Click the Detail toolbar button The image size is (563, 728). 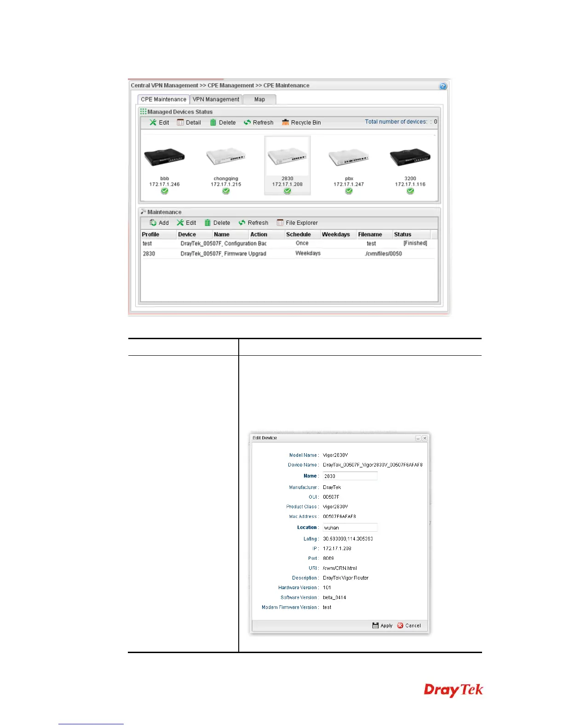tap(189, 123)
